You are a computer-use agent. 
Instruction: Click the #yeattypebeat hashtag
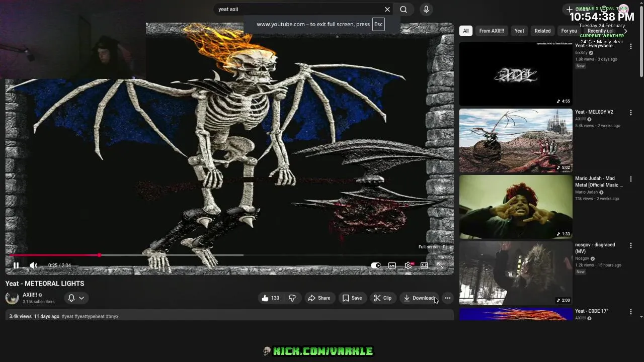pyautogui.click(x=89, y=316)
